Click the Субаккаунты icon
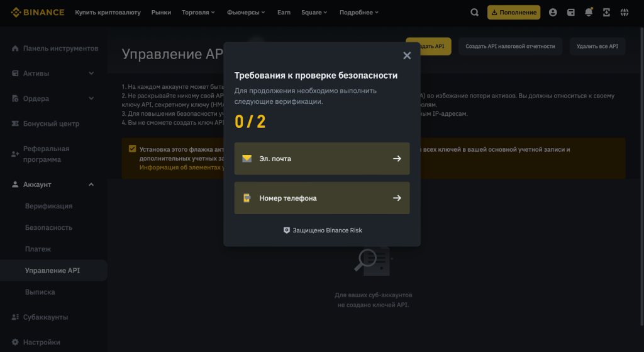Viewport: 644px width, 352px height. click(15, 317)
